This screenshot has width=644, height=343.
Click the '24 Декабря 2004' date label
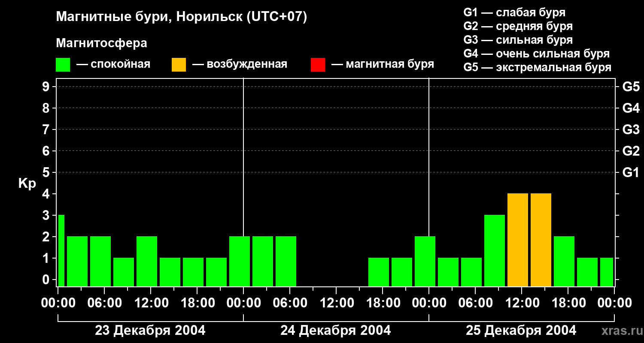point(336,331)
